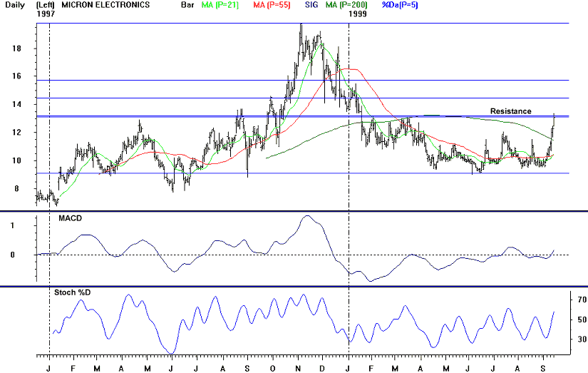The width and height of the screenshot is (588, 373).
Task: Click the stochastic axis value 30
Action: [x=582, y=339]
